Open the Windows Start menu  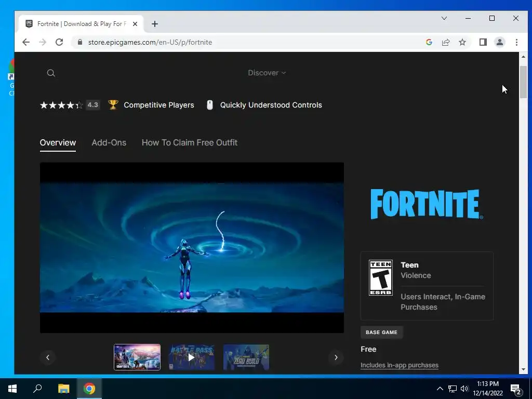click(x=12, y=389)
